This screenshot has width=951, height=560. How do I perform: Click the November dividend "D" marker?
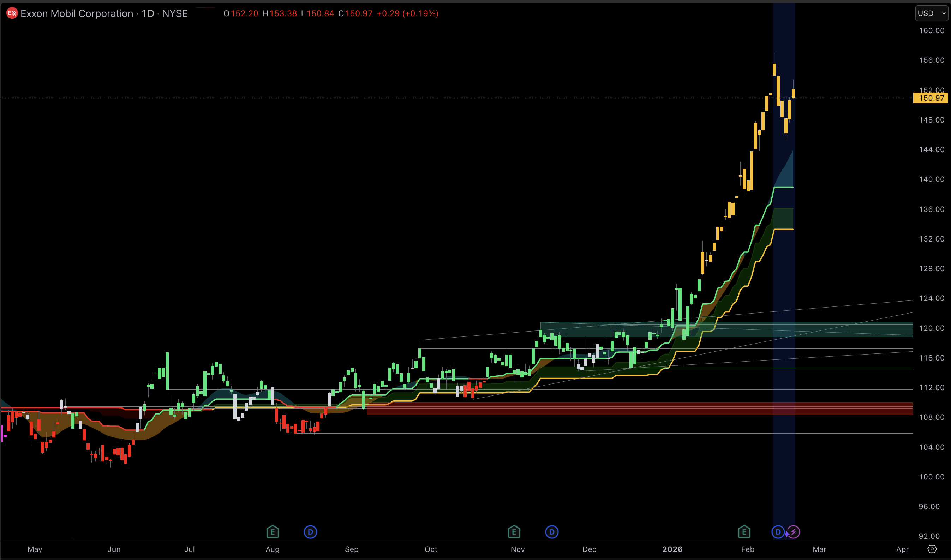pos(552,532)
